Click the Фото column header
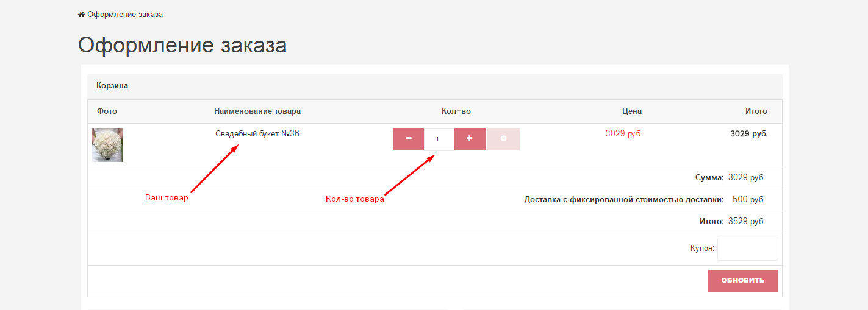Screen dimensions: 868x310 [x=107, y=111]
